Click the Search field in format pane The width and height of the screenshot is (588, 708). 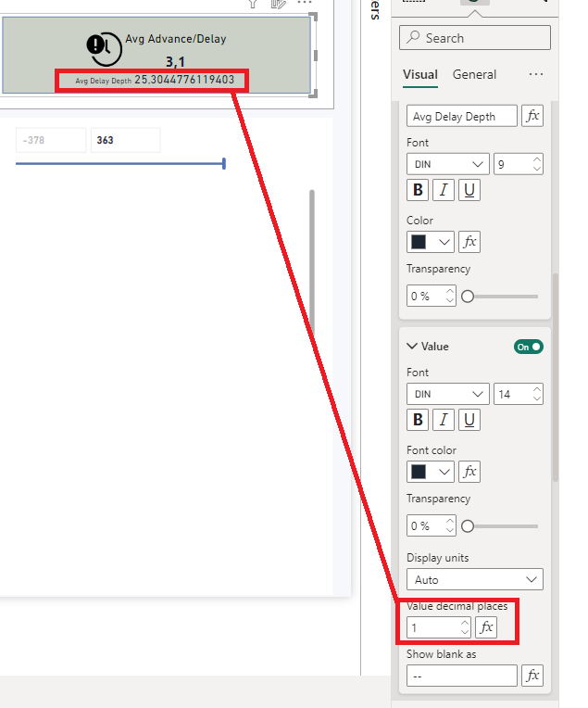click(475, 37)
